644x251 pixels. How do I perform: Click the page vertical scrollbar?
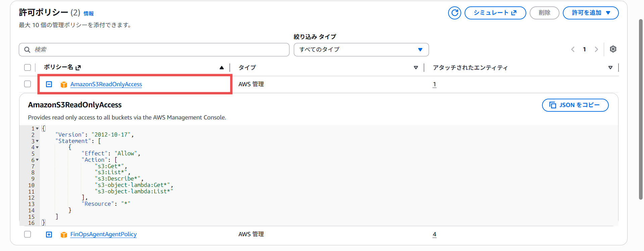[x=641, y=109]
